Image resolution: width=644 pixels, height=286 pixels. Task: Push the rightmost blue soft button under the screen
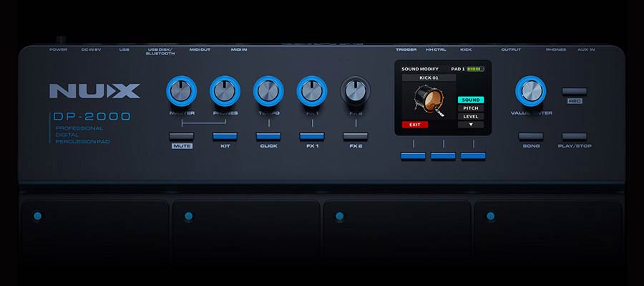(473, 156)
